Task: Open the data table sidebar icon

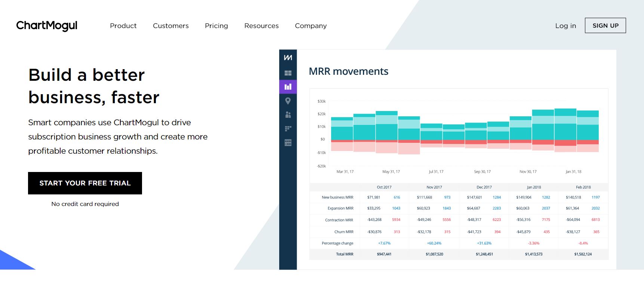Action: click(x=288, y=142)
